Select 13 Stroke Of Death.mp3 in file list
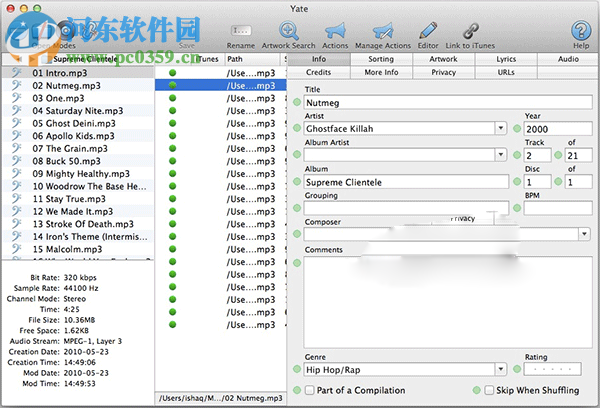Screen dimensions: 600x408 point(78,224)
